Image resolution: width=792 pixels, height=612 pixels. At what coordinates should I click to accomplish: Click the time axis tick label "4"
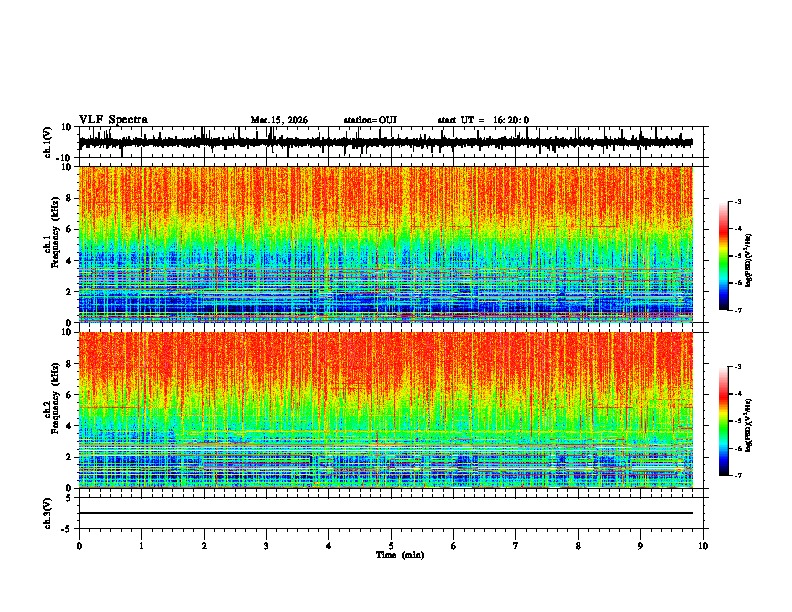pos(329,546)
